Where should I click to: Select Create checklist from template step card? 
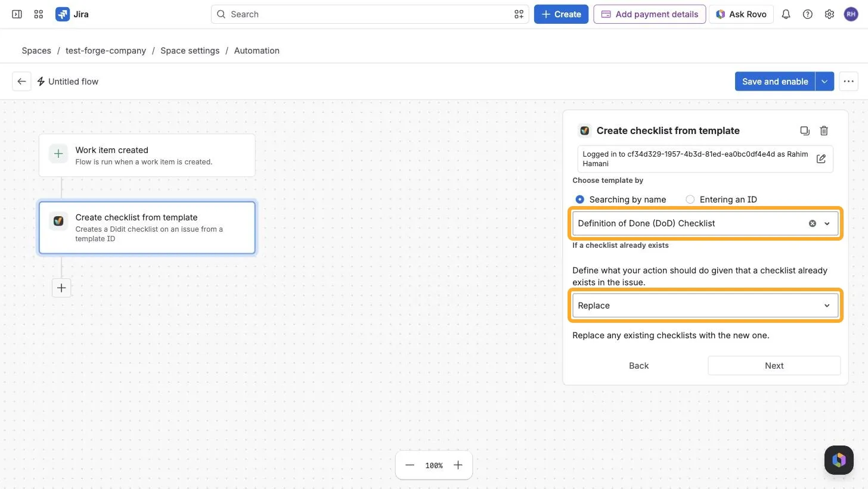click(147, 228)
